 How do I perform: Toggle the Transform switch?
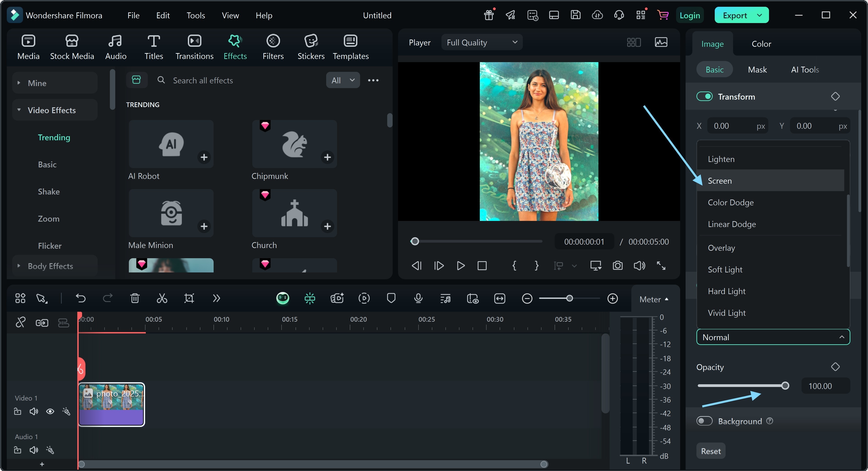704,97
